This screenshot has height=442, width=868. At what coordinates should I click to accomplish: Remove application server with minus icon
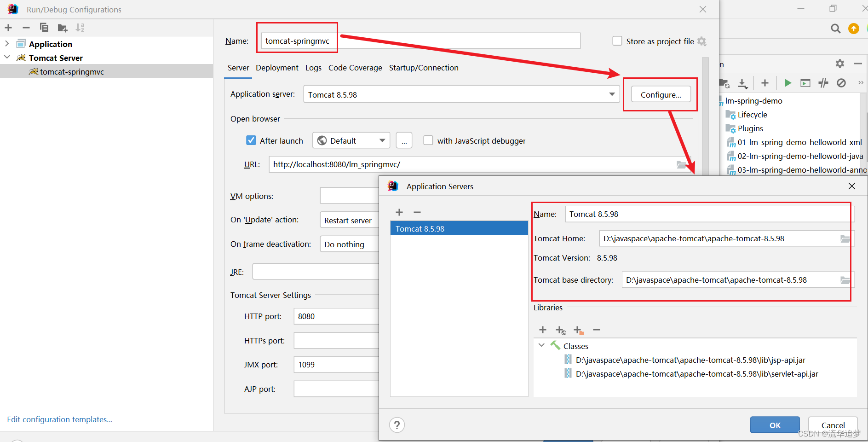(x=417, y=212)
